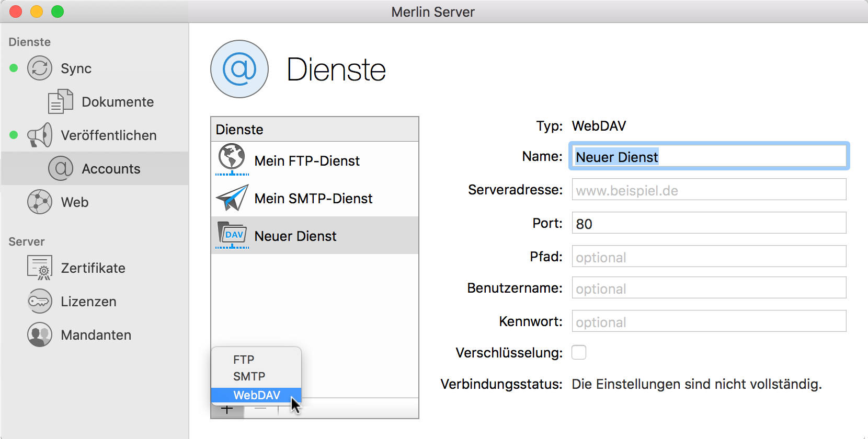Open Dokumente in the sidebar
Viewport: 868px width, 439px height.
click(95, 102)
